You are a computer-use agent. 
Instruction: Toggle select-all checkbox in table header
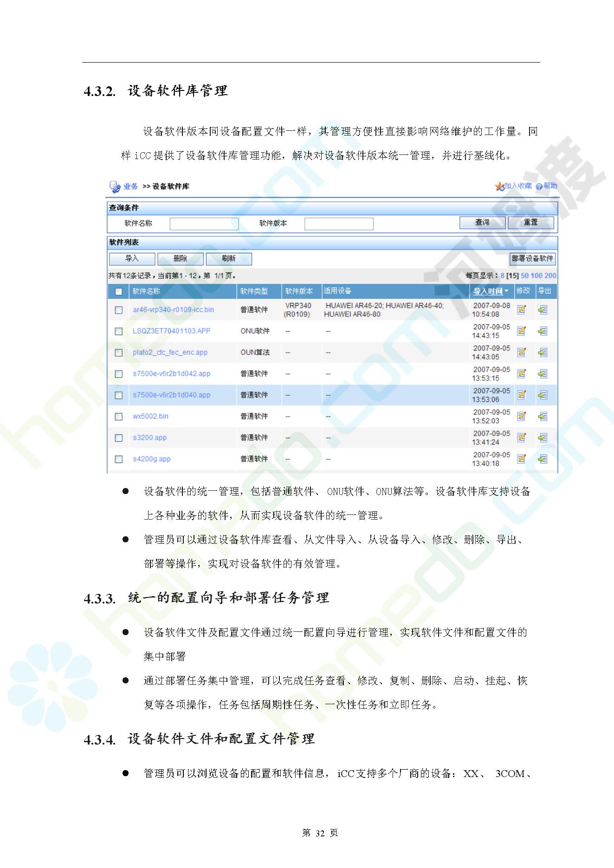119,291
